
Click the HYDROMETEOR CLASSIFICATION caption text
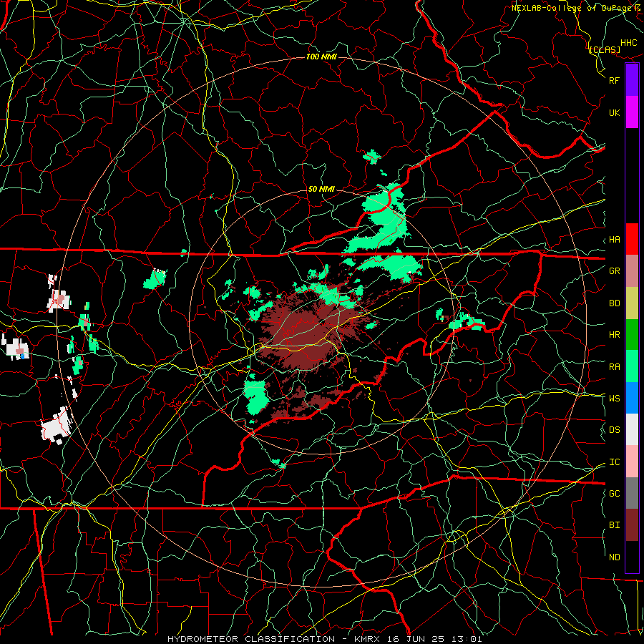tap(251, 639)
